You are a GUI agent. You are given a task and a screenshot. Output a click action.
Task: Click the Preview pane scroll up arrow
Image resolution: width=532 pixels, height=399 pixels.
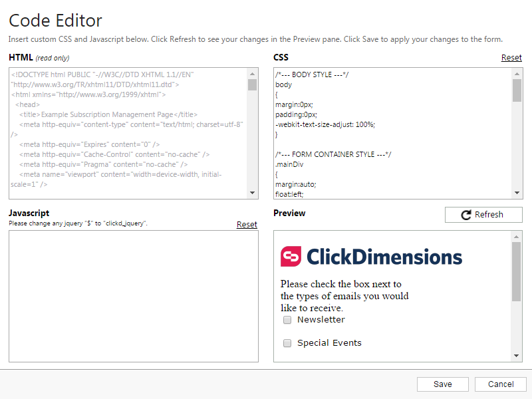coord(517,237)
